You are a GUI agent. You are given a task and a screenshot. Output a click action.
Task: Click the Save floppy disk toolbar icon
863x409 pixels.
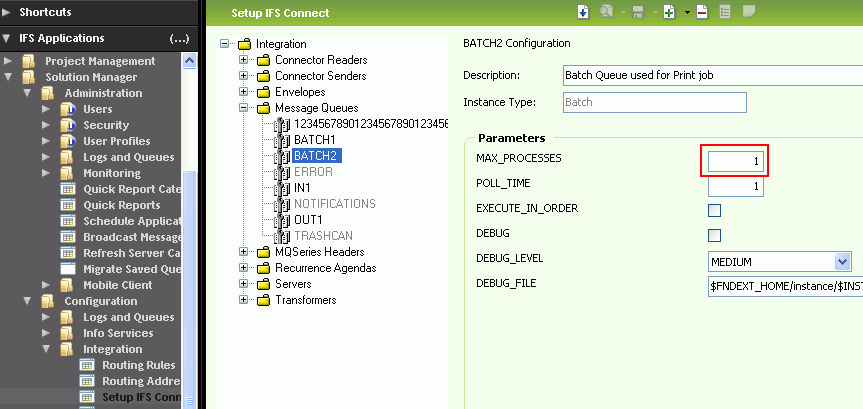pos(636,12)
